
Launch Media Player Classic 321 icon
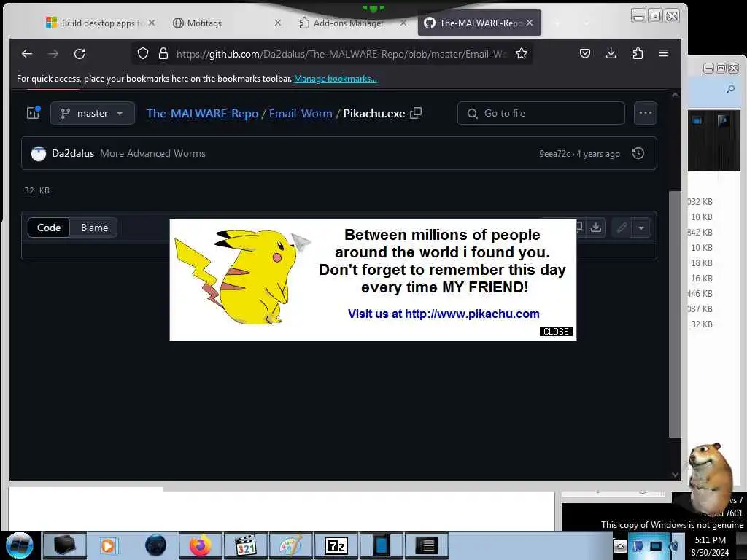[246, 545]
